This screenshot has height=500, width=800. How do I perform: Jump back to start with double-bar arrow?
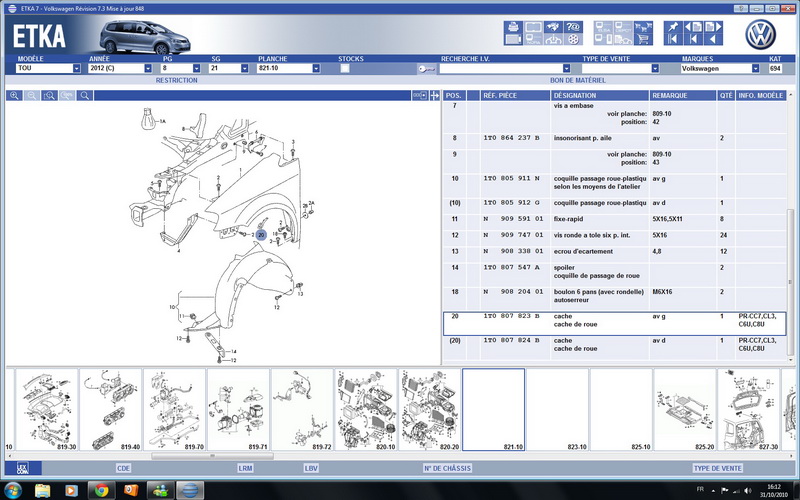point(673,39)
